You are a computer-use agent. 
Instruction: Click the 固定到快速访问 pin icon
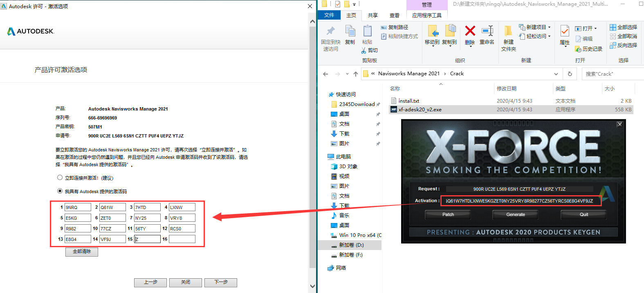click(330, 32)
